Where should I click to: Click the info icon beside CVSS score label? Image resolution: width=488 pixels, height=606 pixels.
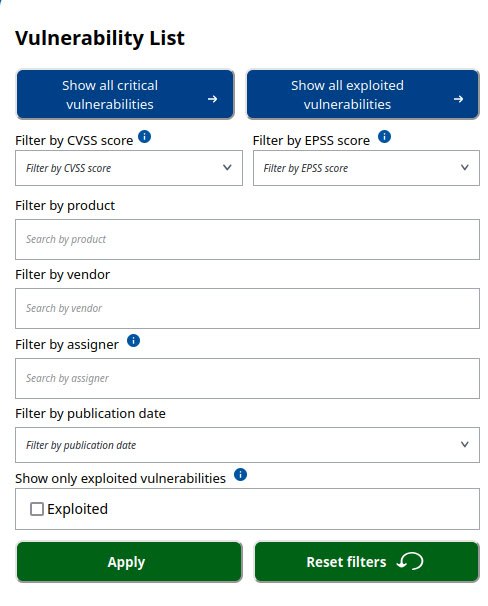[x=144, y=136]
